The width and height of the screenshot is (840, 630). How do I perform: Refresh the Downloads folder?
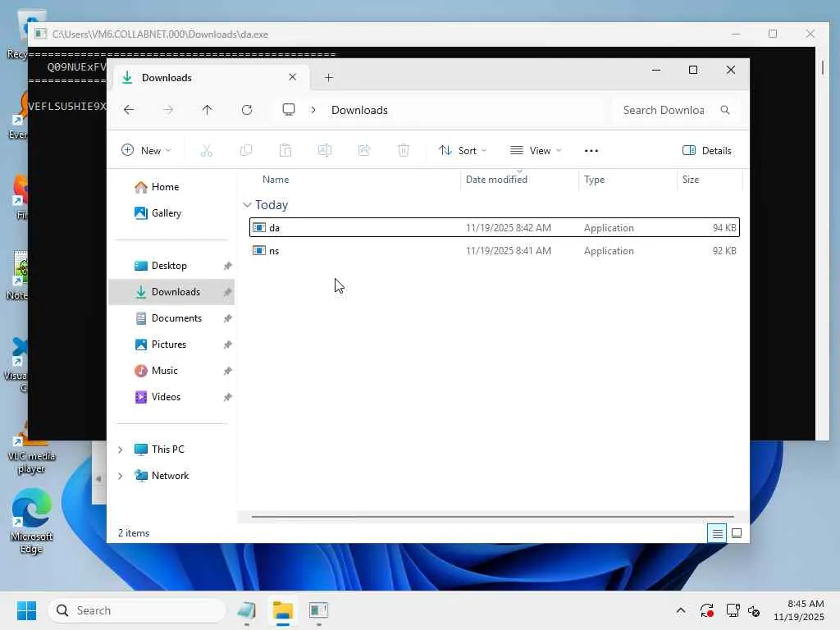[247, 110]
